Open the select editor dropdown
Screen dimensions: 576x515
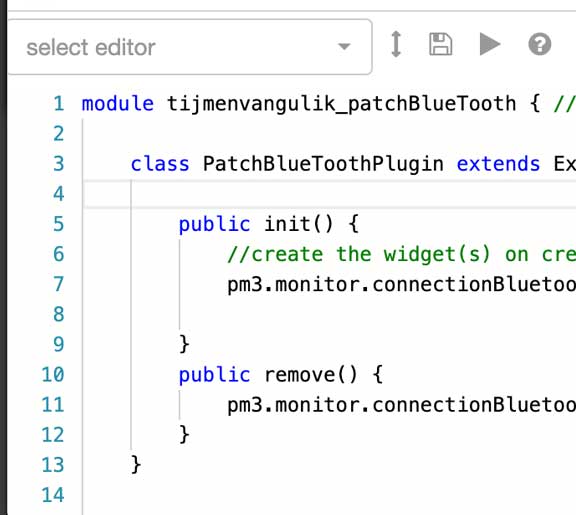[x=190, y=47]
